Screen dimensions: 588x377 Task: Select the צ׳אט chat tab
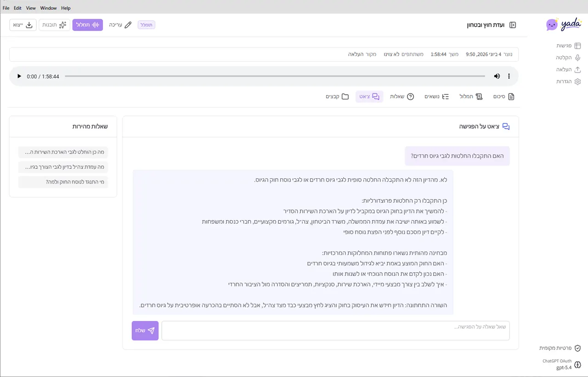tap(369, 97)
